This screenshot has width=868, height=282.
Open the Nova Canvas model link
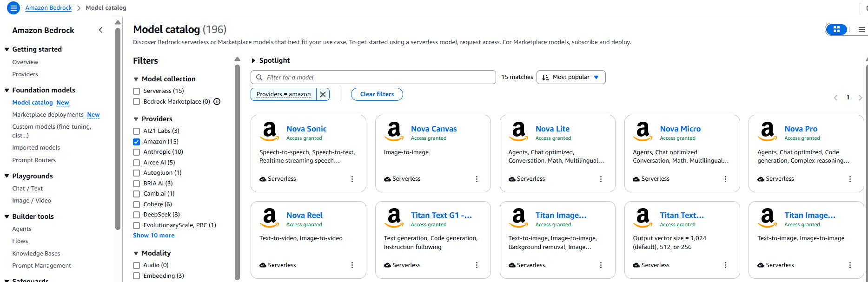[434, 129]
